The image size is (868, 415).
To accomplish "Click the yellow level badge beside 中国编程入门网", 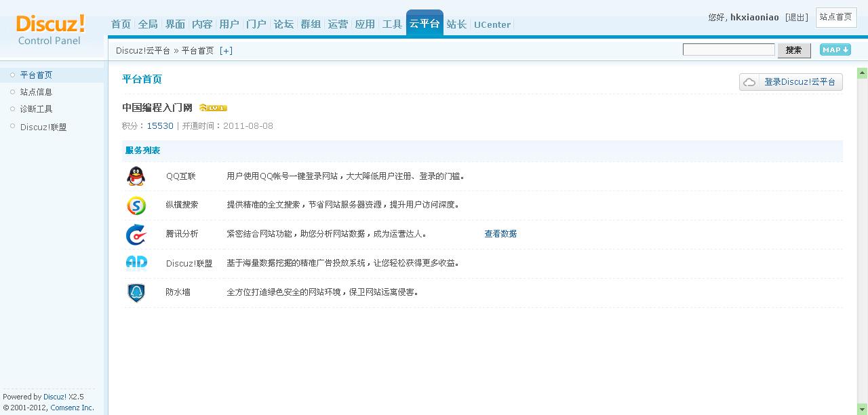I will point(213,108).
